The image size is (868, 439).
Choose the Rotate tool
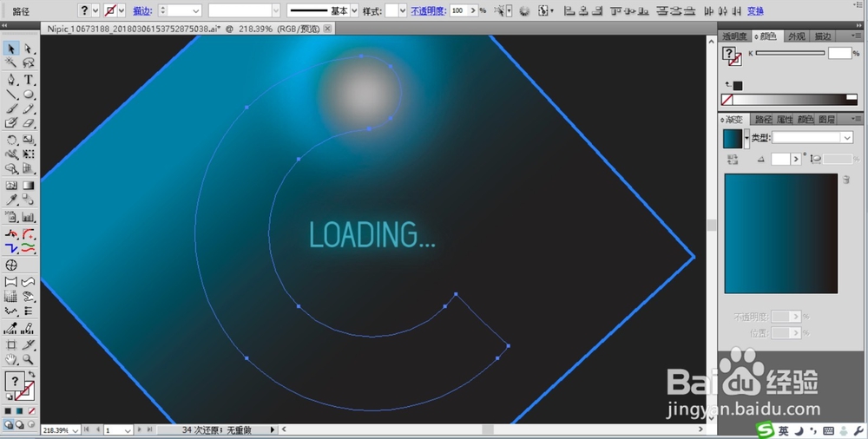(x=11, y=140)
